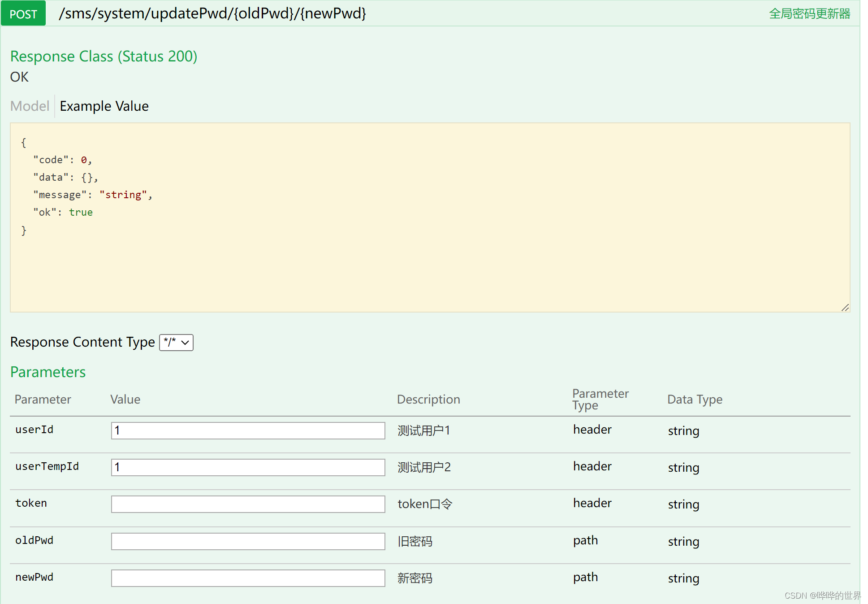This screenshot has height=604, width=868.
Task: Click the oldPwd value input field
Action: [x=248, y=541]
